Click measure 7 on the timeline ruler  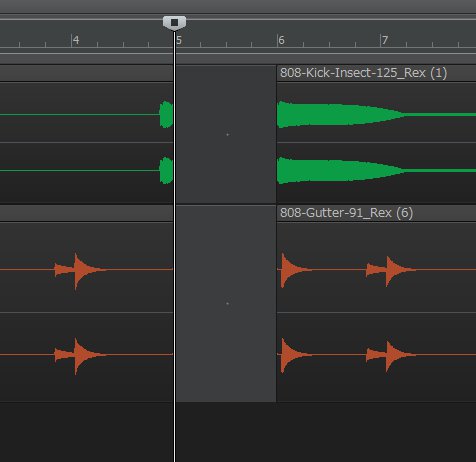385,40
